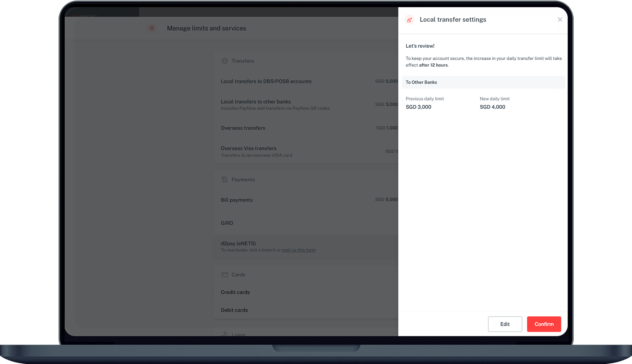
Task: Click the Local transfer settings lock icon
Action: (410, 20)
